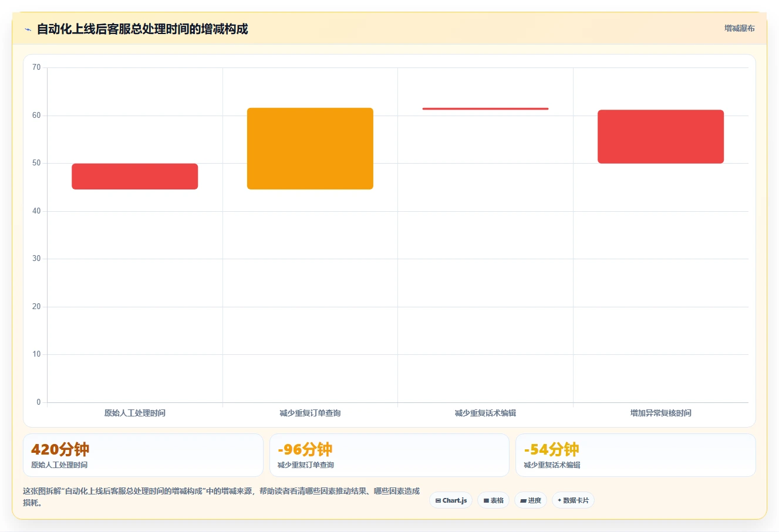Screen dimensions: 779x532
Task: Click the 表格 tag chip
Action: coord(493,500)
